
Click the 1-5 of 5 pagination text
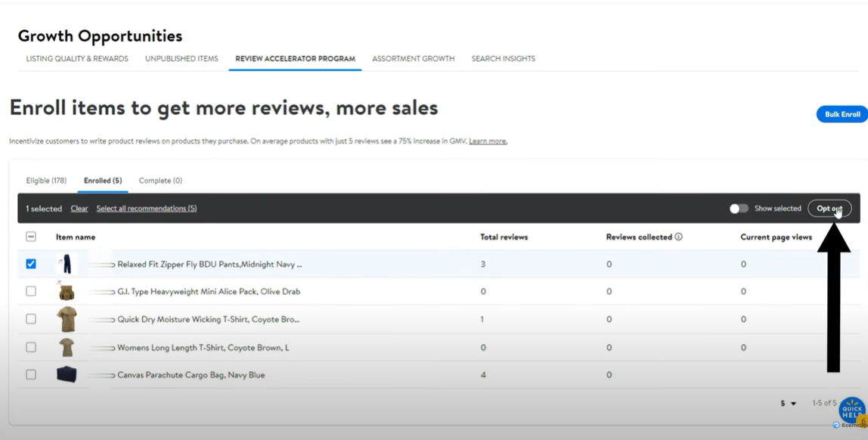point(824,403)
